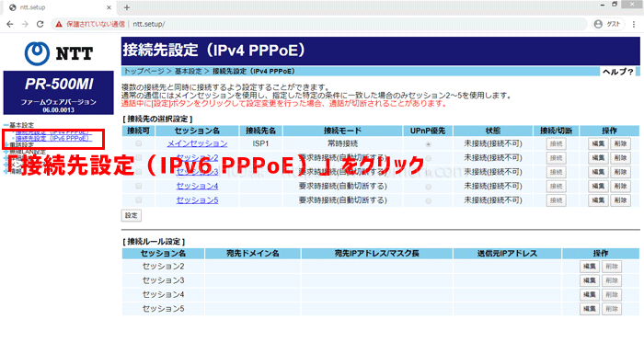Image resolution: width=644 pixels, height=342 pixels.
Task: Open the メインセッション link
Action: [197, 143]
